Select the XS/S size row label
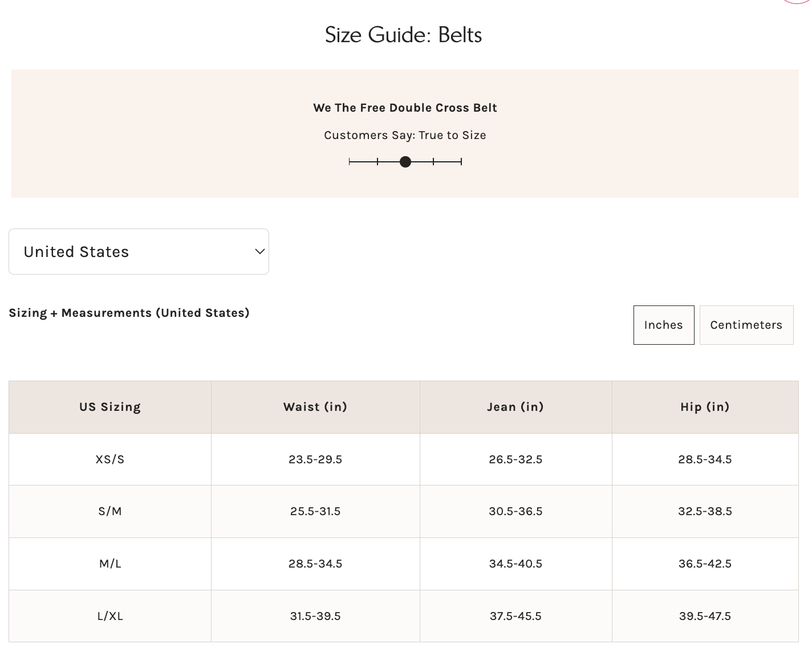The height and width of the screenshot is (669, 812). point(110,459)
